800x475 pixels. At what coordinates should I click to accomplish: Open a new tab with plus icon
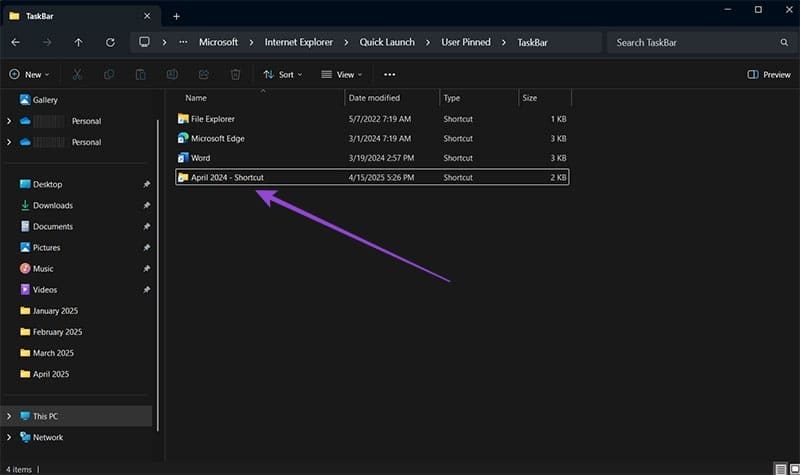tap(176, 16)
